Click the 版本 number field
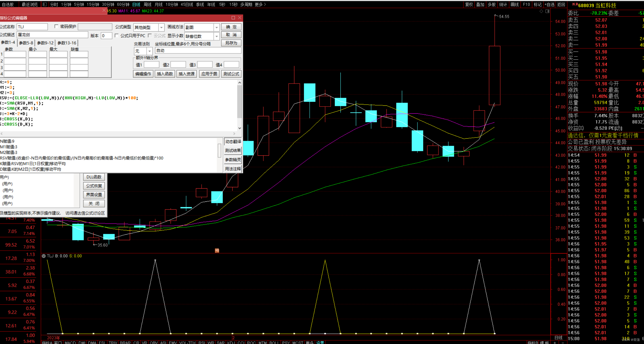Screen dimensions: 644x344 (106, 36)
